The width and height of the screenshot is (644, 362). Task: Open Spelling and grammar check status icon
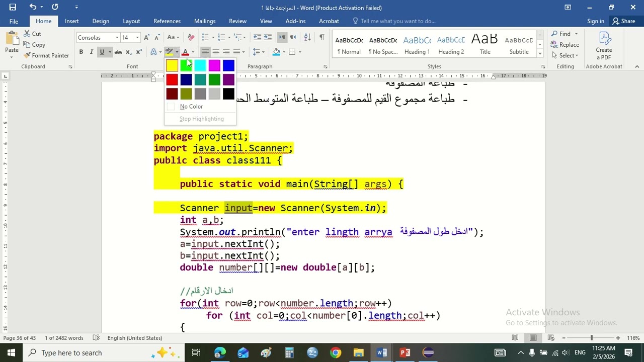96,338
